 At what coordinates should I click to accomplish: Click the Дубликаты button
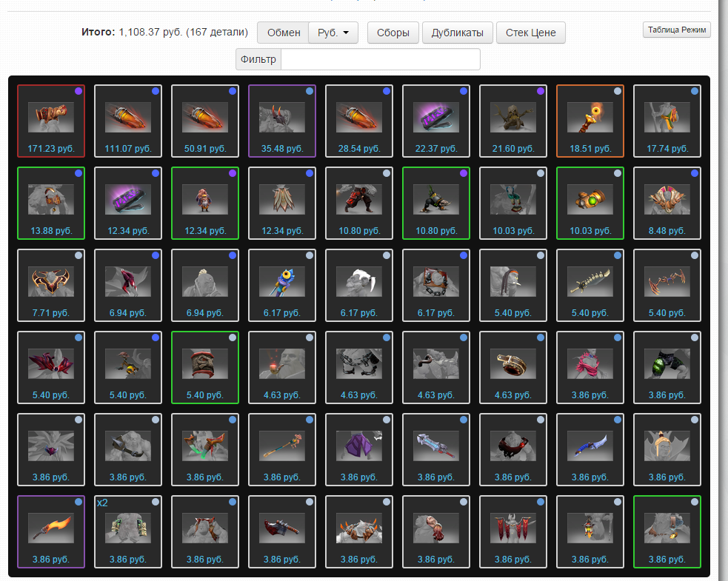pos(458,33)
